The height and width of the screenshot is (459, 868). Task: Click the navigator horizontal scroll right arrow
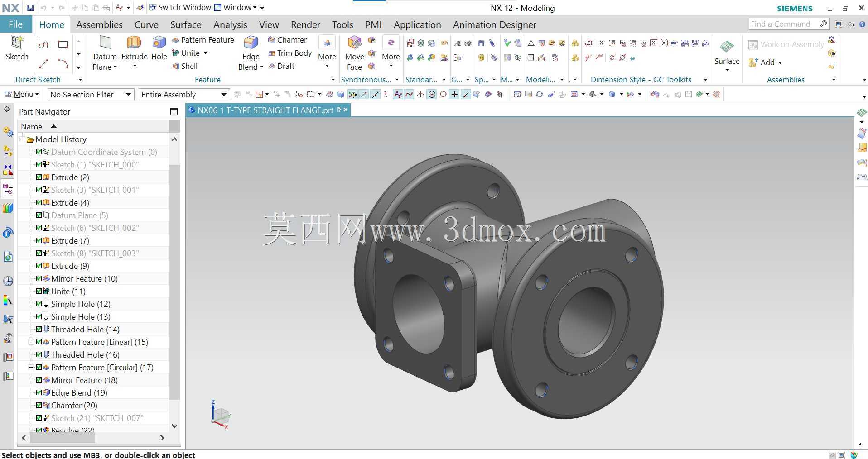point(162,438)
